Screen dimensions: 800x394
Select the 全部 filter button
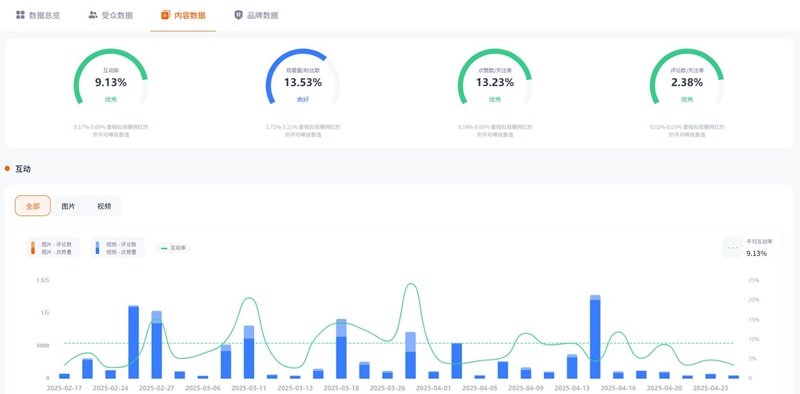pos(33,206)
